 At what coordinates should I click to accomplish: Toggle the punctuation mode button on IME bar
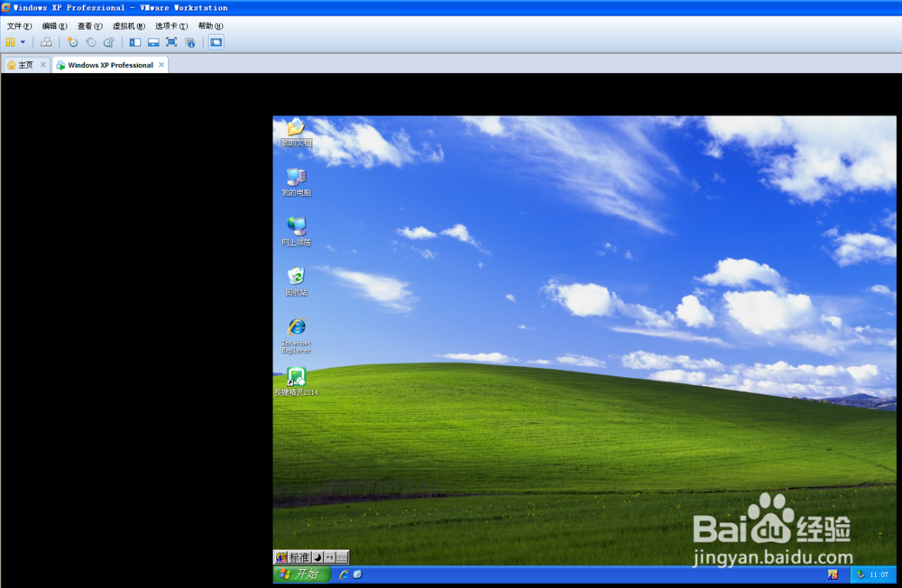coord(329,557)
